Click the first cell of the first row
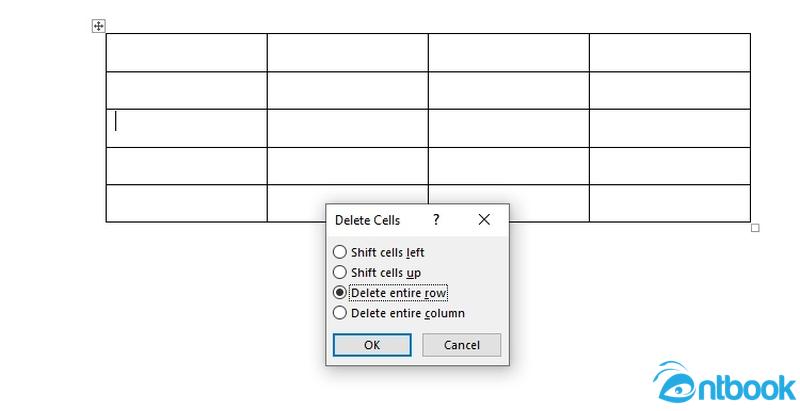Screen dimensions: 800x411 click(187, 53)
